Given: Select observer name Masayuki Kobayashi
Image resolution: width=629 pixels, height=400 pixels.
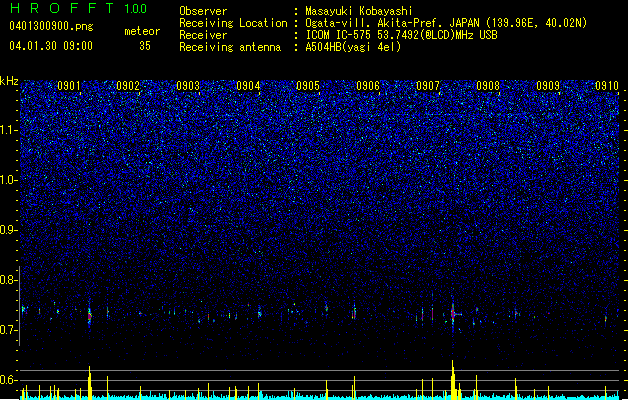Looking at the screenshot, I should (x=359, y=11).
